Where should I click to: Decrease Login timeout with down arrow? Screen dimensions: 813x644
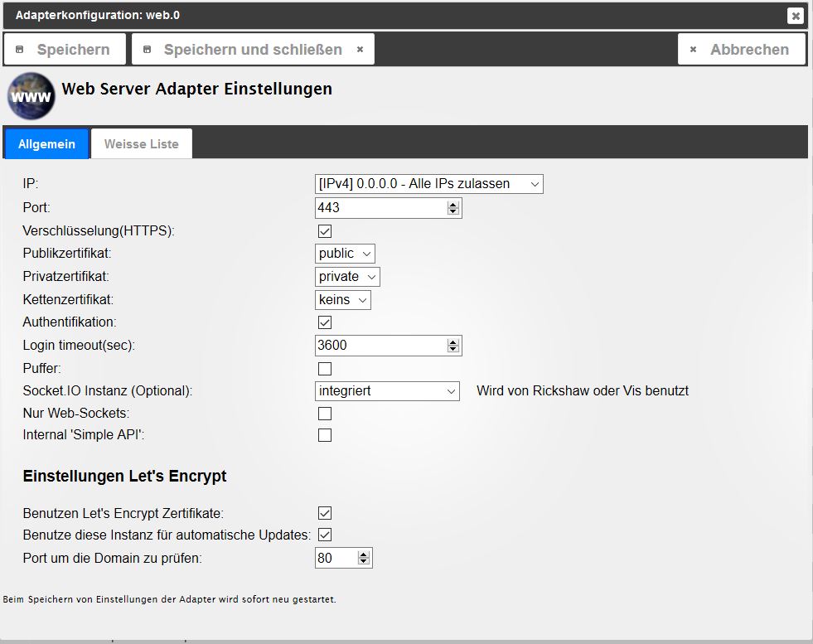(x=453, y=350)
